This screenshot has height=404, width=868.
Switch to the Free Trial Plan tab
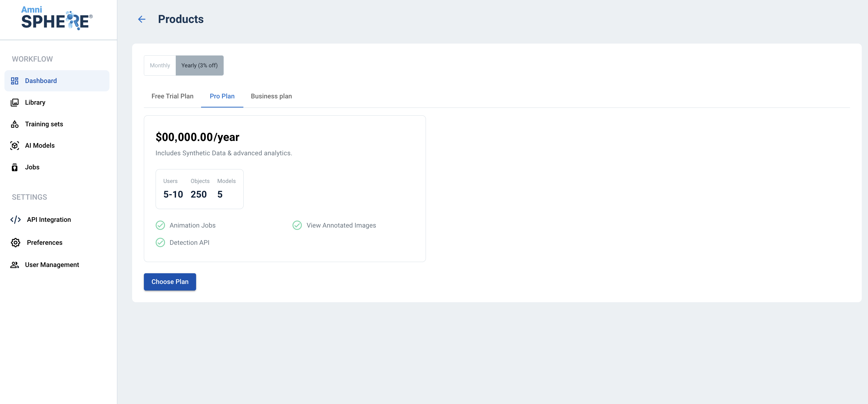[172, 96]
